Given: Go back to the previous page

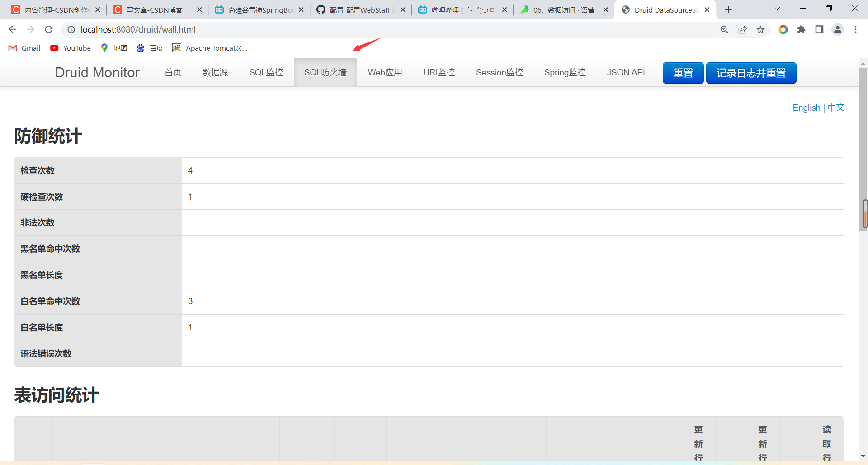Looking at the screenshot, I should [12, 29].
